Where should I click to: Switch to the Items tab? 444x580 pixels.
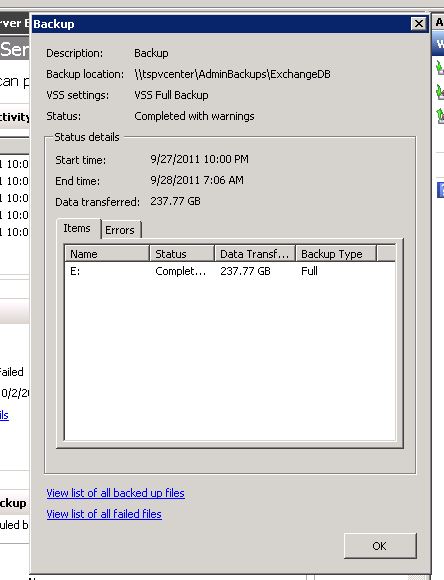[77, 228]
